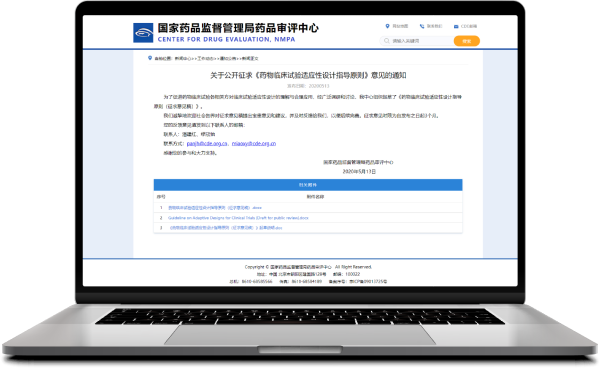Click the location pin beside the breadcrumb
This screenshot has width=600, height=368.
click(x=150, y=58)
